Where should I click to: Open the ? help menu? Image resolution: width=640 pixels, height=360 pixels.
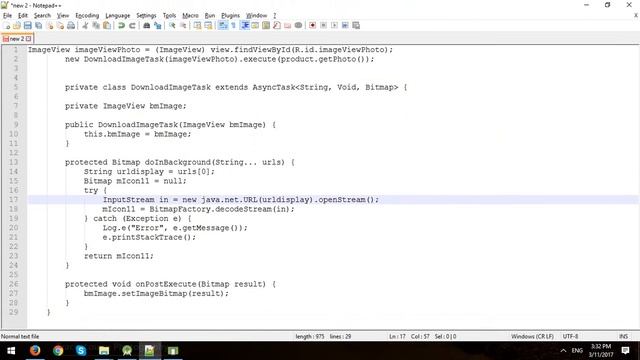coord(275,16)
